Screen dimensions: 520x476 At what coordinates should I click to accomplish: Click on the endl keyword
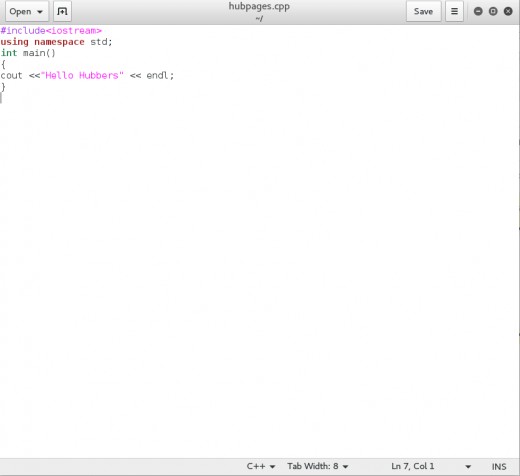(x=157, y=76)
